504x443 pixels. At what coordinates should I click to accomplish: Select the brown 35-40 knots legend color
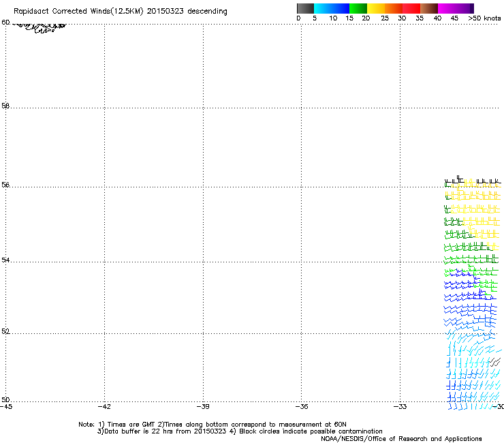429,8
